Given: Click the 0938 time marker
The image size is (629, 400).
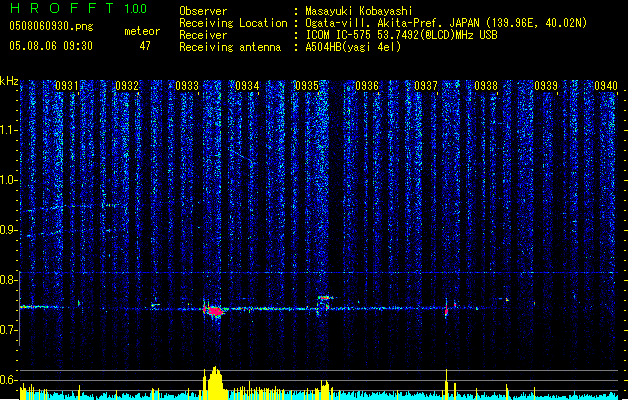Looking at the screenshot, I should click(x=486, y=86).
